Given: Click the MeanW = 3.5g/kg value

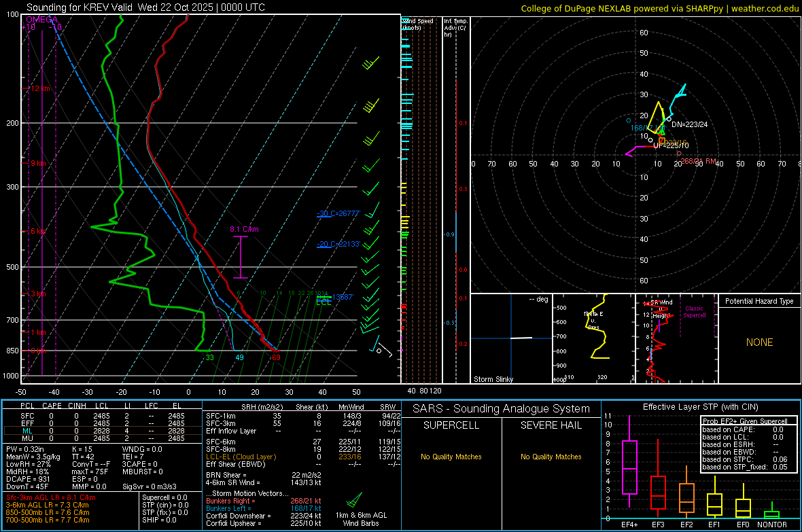Looking at the screenshot, I should tap(33, 457).
